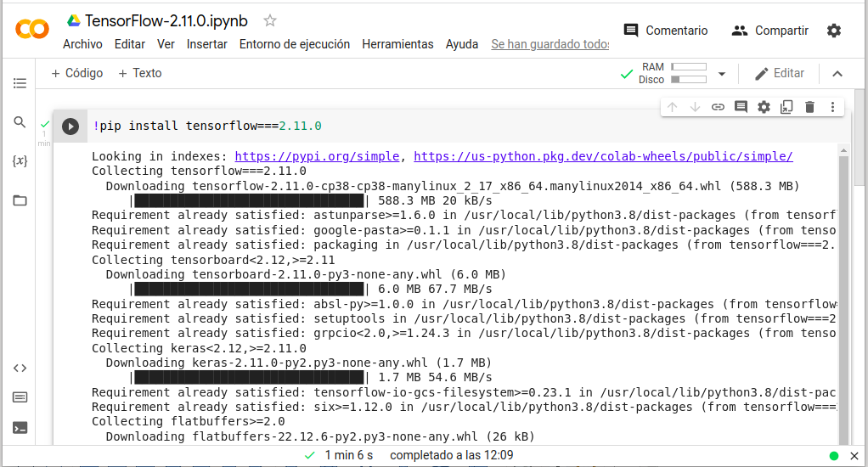Open cell settings gear icon
Image resolution: width=868 pixels, height=467 pixels.
[764, 107]
